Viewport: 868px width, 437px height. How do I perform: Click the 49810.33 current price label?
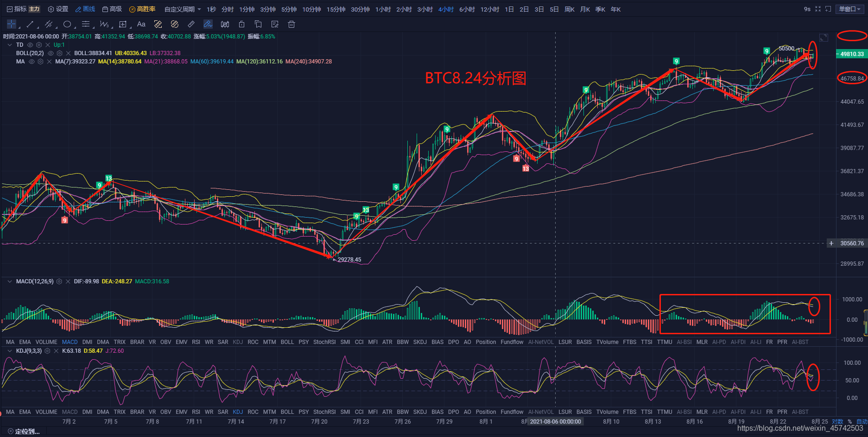(x=851, y=54)
